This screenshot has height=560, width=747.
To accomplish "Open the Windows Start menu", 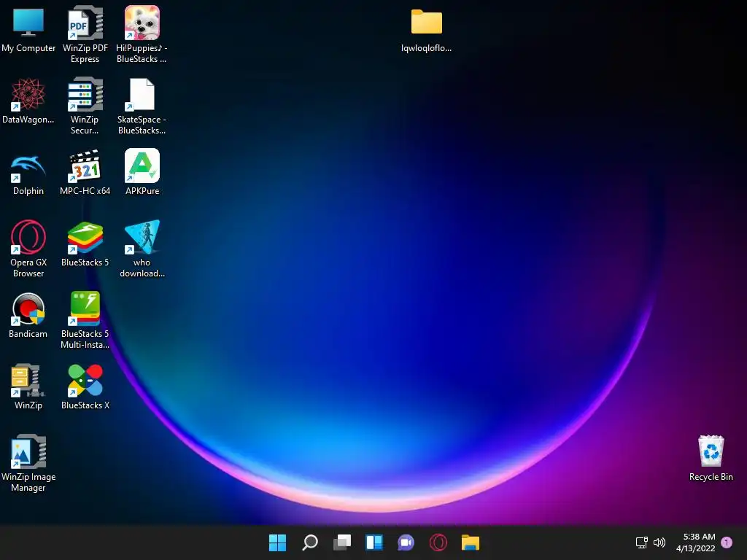I will [x=277, y=542].
